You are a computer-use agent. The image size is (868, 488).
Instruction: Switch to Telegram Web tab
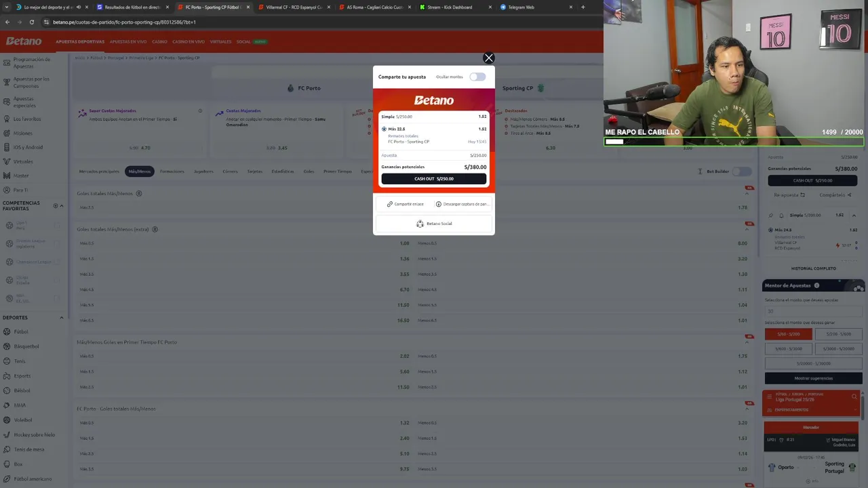[535, 7]
